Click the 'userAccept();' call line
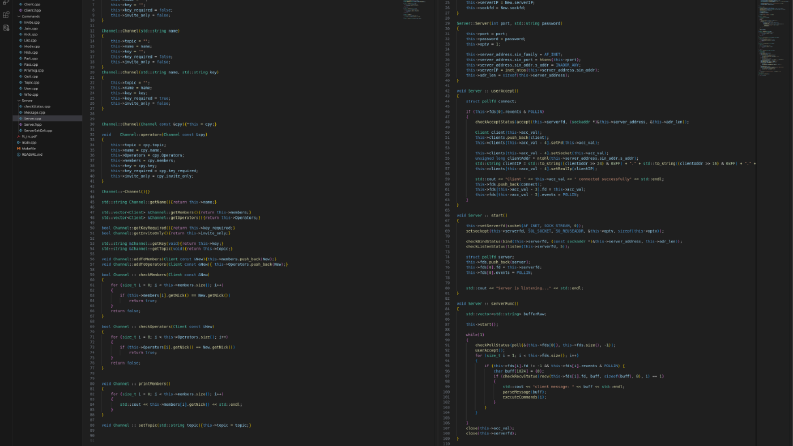 490,350
